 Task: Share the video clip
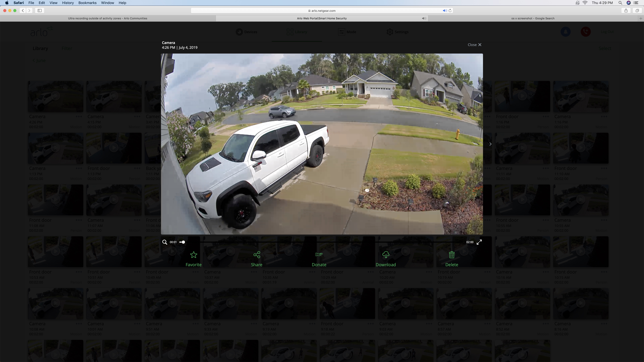click(256, 259)
